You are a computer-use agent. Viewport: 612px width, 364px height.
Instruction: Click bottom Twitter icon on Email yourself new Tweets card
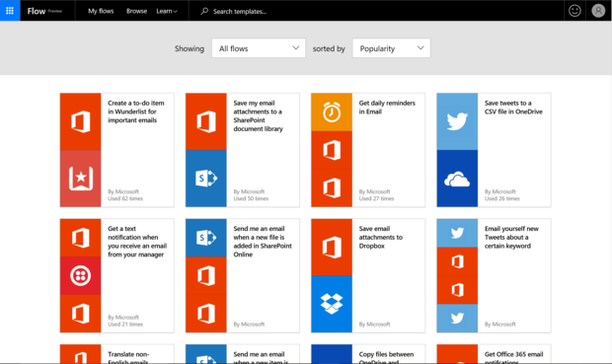click(x=457, y=319)
